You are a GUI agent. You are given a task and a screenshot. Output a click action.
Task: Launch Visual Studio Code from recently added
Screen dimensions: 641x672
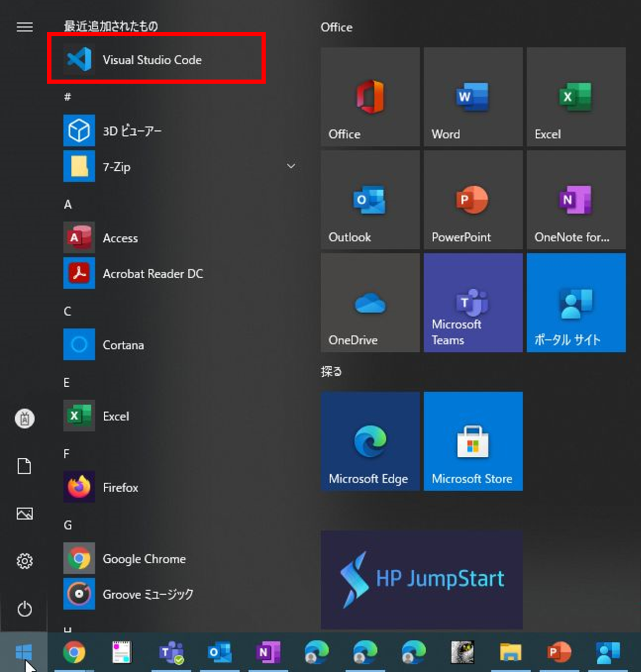coord(152,60)
